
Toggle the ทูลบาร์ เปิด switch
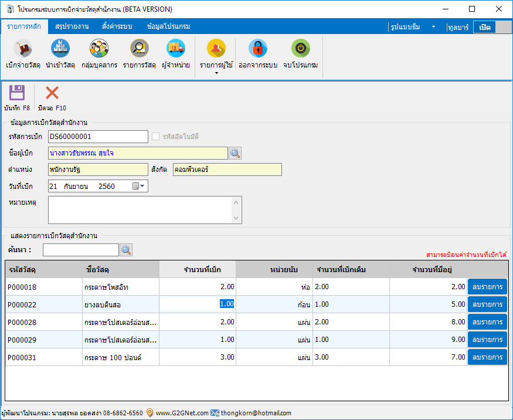[x=492, y=27]
